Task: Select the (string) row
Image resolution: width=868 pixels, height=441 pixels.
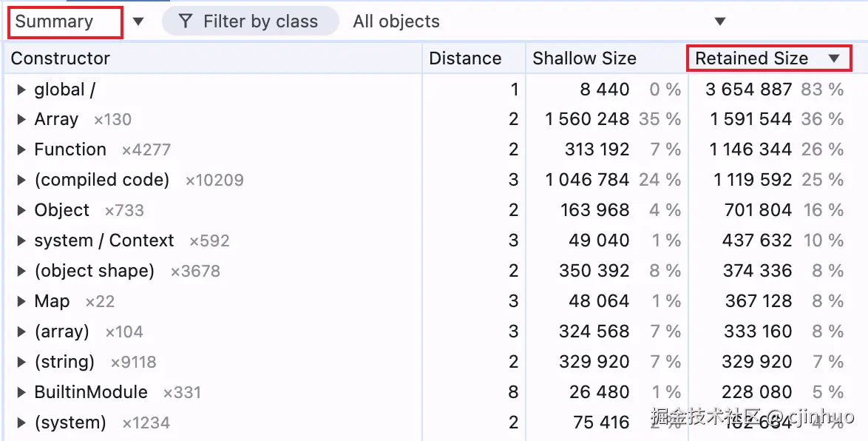Action: click(x=64, y=362)
